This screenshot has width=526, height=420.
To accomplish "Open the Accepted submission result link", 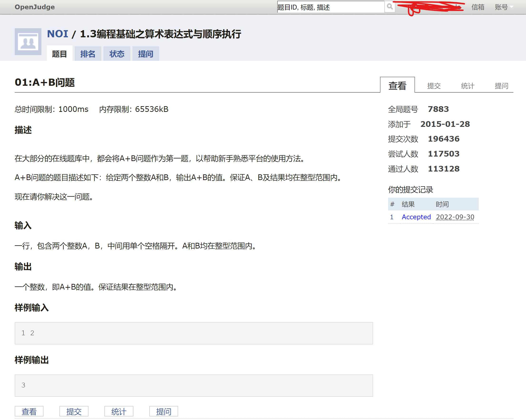I will click(x=416, y=217).
